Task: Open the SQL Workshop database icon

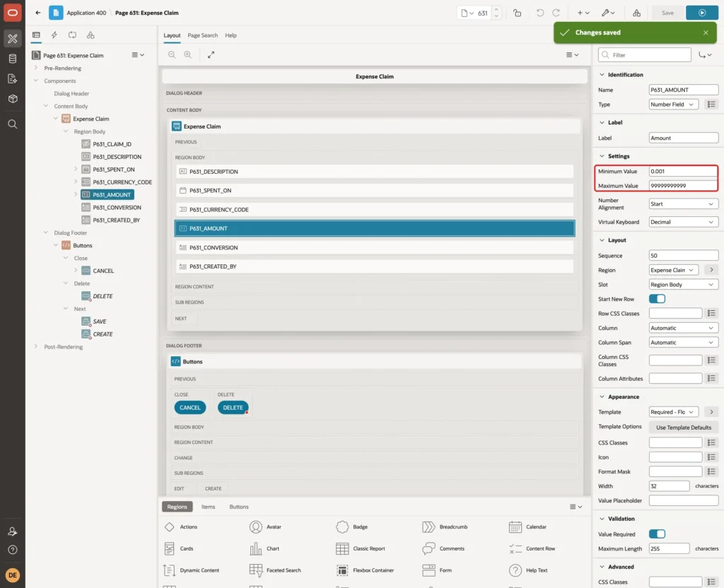Action: tap(13, 59)
